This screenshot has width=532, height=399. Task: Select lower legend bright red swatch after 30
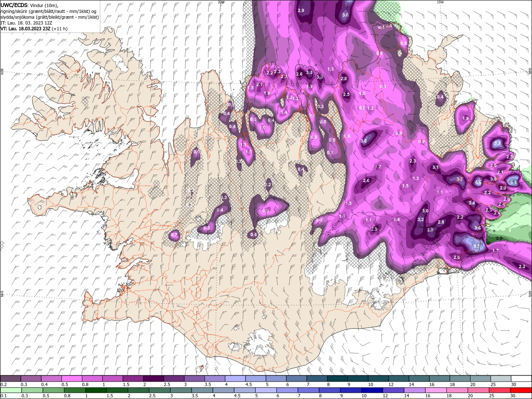[521, 390]
